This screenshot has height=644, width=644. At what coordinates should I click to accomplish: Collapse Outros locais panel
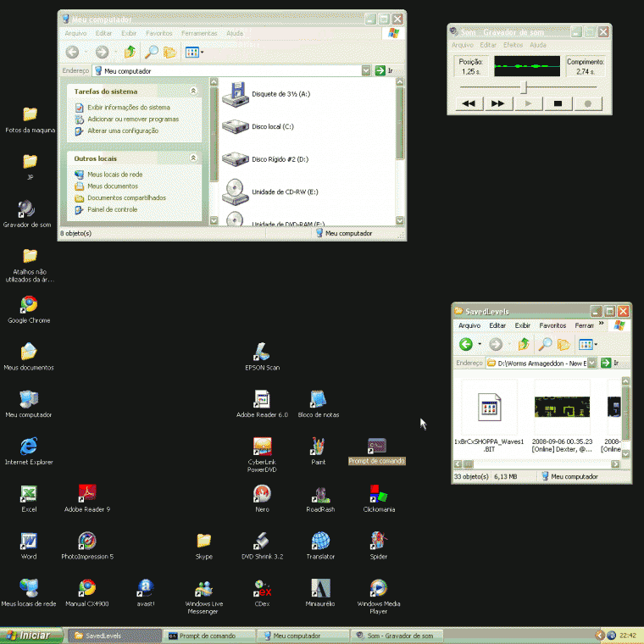pyautogui.click(x=193, y=158)
